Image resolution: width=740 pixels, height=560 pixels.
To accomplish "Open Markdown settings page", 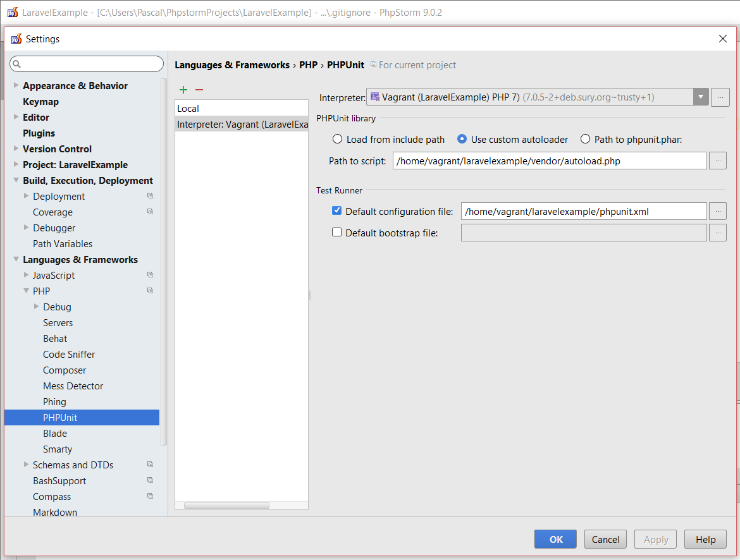I will pyautogui.click(x=55, y=512).
